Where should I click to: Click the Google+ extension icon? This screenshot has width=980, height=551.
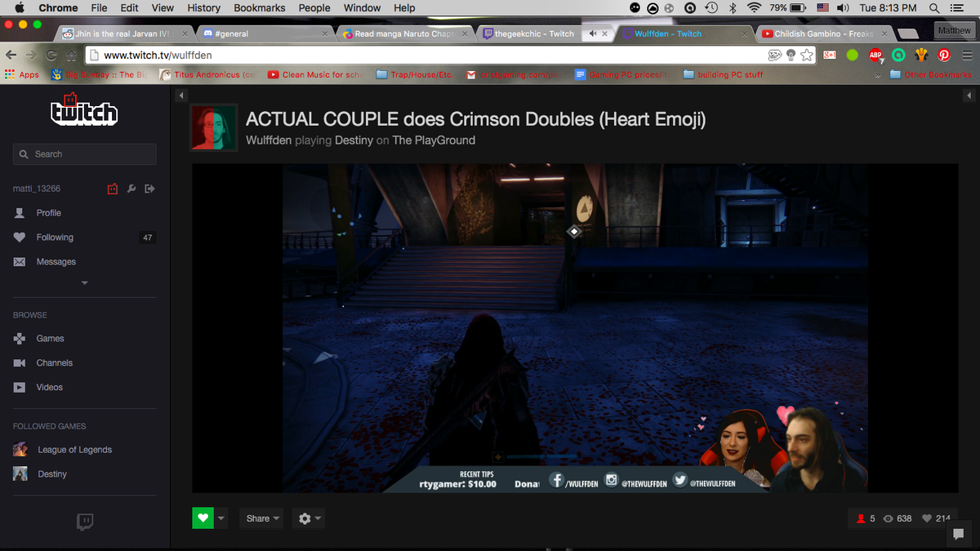pos(830,56)
